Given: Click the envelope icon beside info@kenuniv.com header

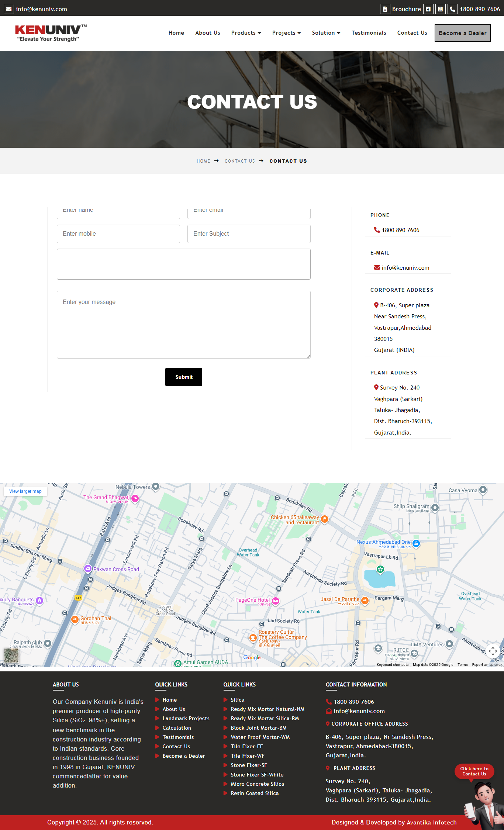Looking at the screenshot, I should pos(9,9).
